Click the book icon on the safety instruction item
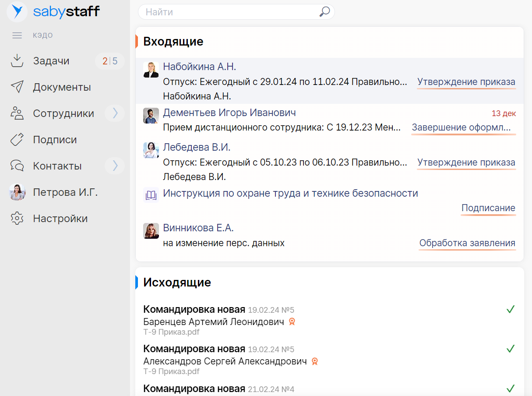The image size is (532, 396). click(151, 194)
